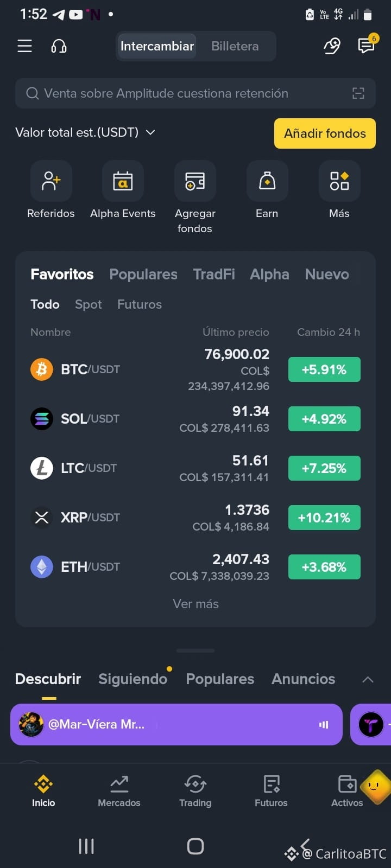This screenshot has height=868, width=391.
Task: Tap the search field about Amplitude
Action: coord(195,93)
